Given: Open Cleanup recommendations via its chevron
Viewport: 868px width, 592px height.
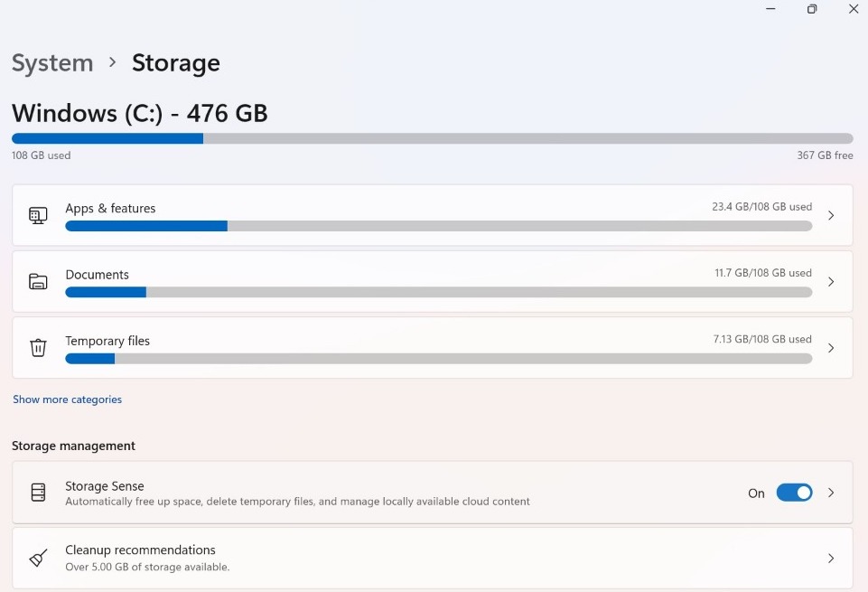Looking at the screenshot, I should point(830,558).
